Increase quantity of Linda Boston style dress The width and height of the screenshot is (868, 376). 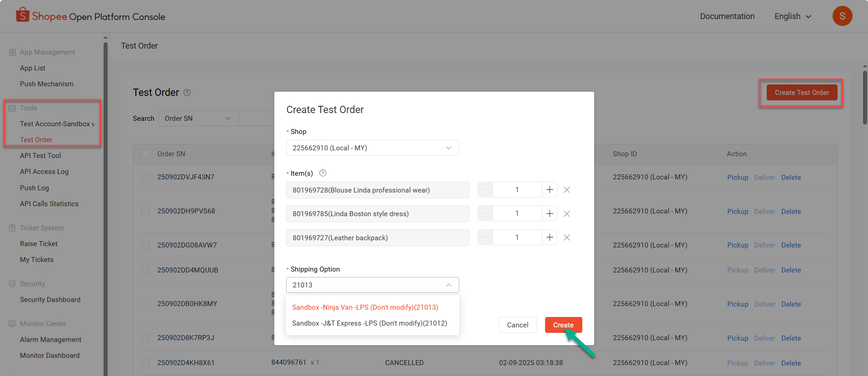550,213
